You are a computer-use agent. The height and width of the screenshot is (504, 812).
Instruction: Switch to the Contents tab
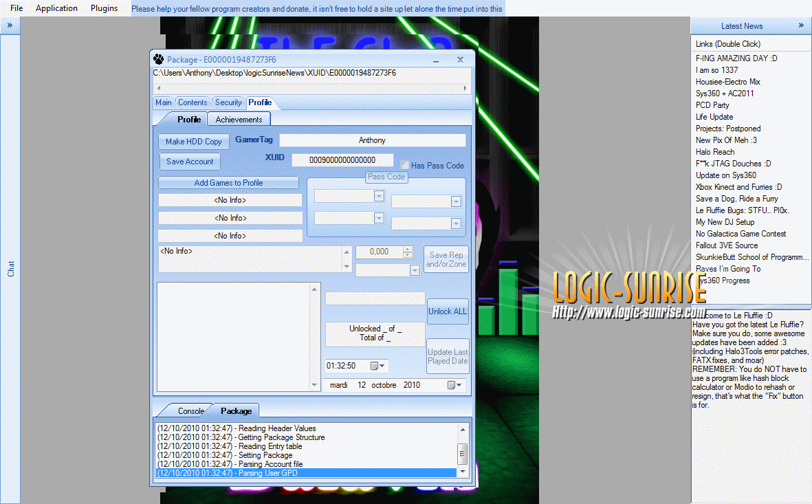pyautogui.click(x=193, y=102)
